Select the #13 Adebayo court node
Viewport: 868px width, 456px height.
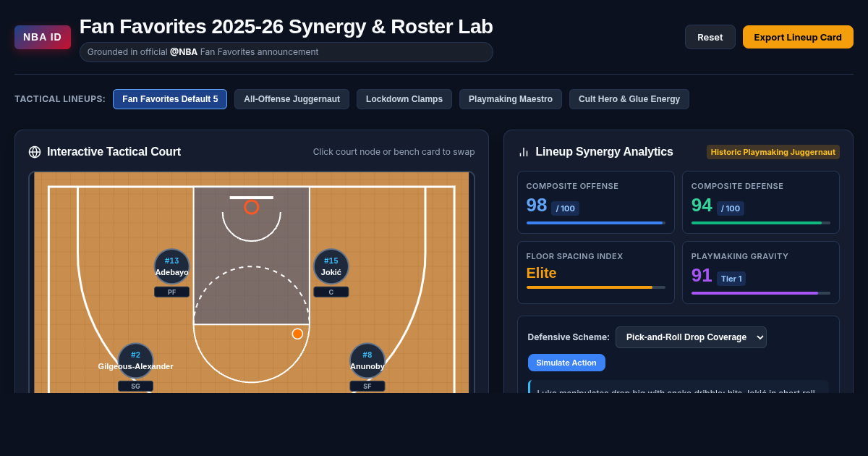click(x=172, y=266)
